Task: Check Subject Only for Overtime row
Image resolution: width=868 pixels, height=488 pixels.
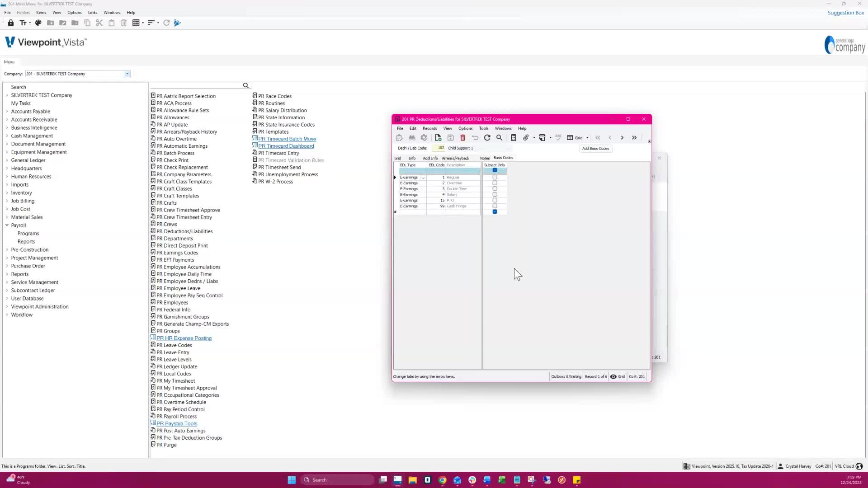Action: pyautogui.click(x=495, y=183)
